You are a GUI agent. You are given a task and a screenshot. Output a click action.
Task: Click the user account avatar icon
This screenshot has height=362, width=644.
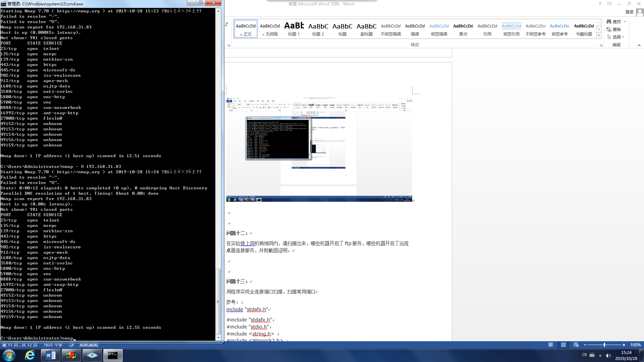[640, 12]
